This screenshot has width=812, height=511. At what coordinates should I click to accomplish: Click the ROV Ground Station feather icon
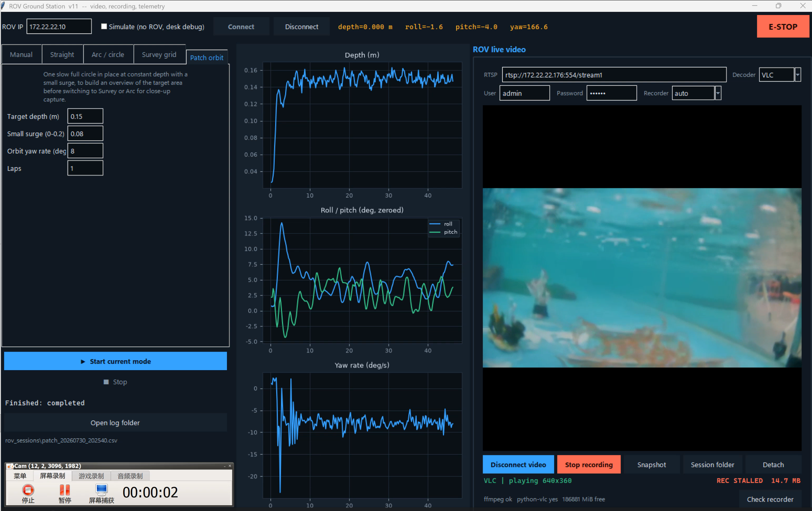click(3, 6)
